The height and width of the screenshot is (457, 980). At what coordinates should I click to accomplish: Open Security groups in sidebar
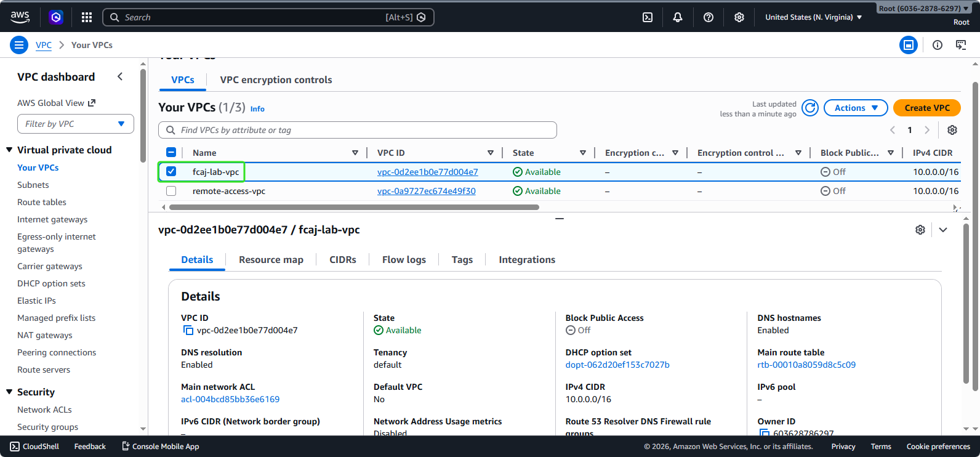(x=48, y=427)
